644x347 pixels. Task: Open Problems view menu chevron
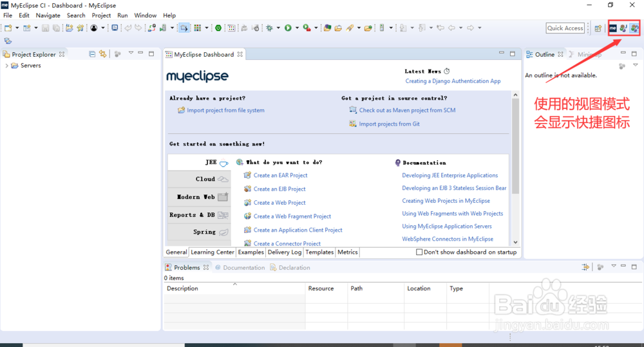click(614, 266)
